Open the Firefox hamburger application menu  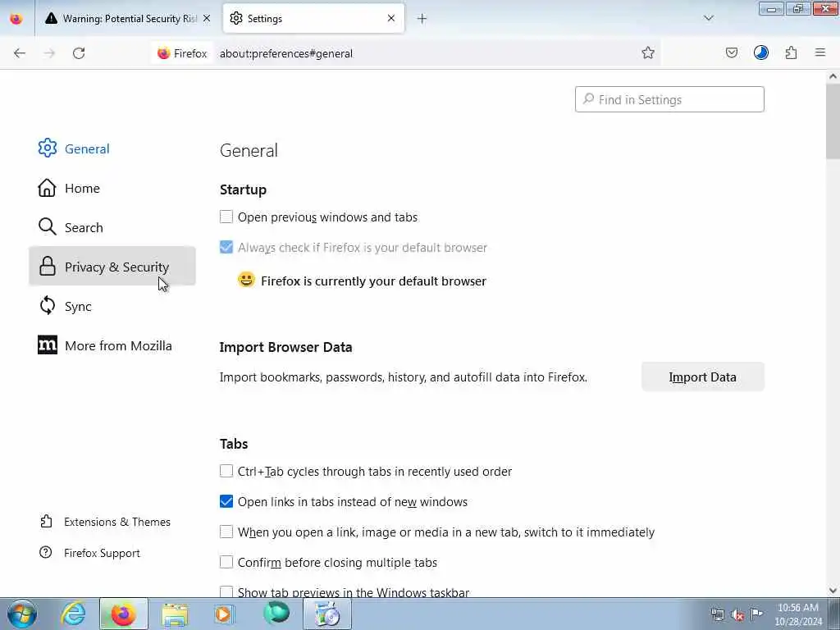(x=820, y=52)
